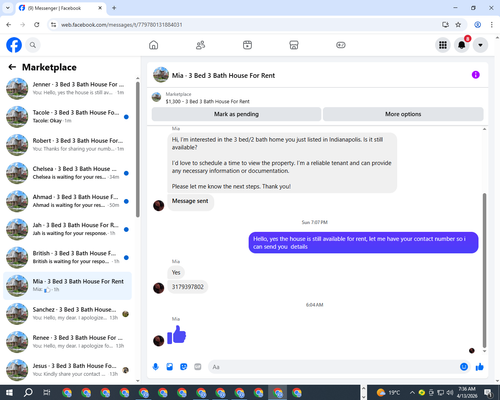Click the address bar URL
The width and height of the screenshot is (500, 400).
click(x=122, y=25)
